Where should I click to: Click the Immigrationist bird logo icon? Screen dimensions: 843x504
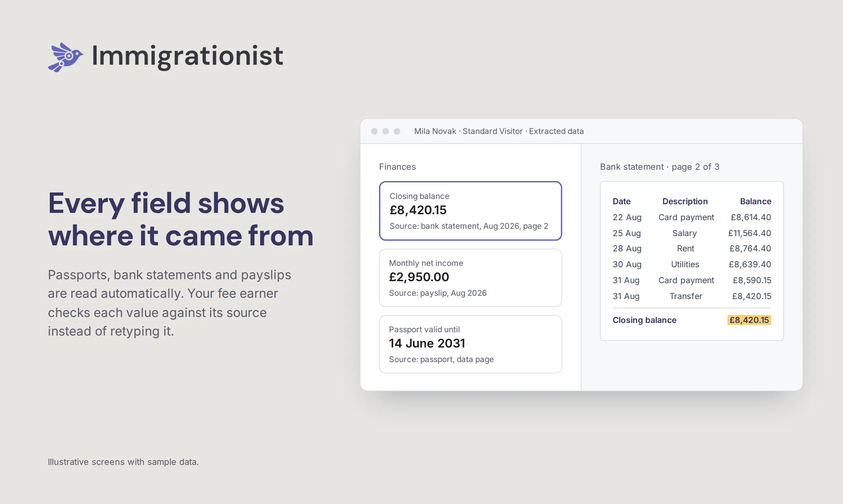pyautogui.click(x=66, y=57)
